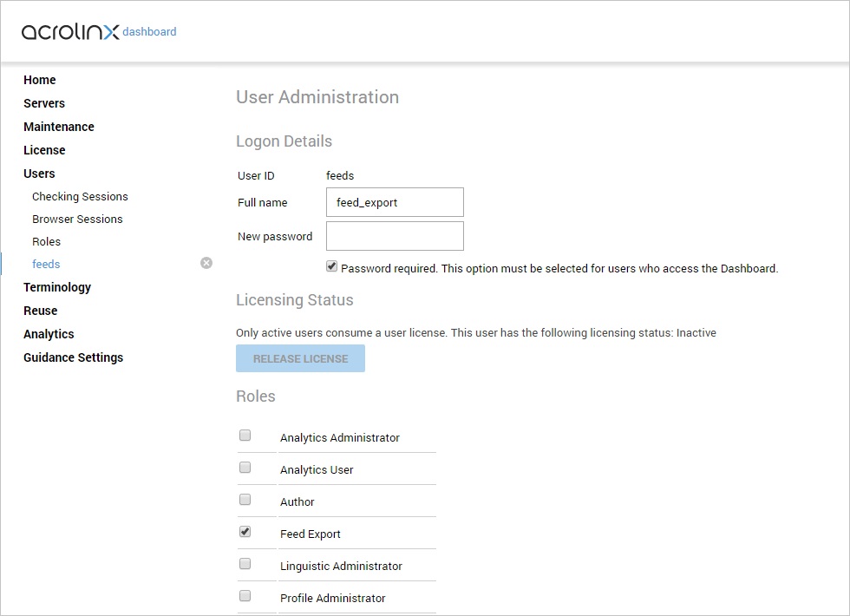Uncheck the Feed Export role
The image size is (850, 616).
coord(245,531)
